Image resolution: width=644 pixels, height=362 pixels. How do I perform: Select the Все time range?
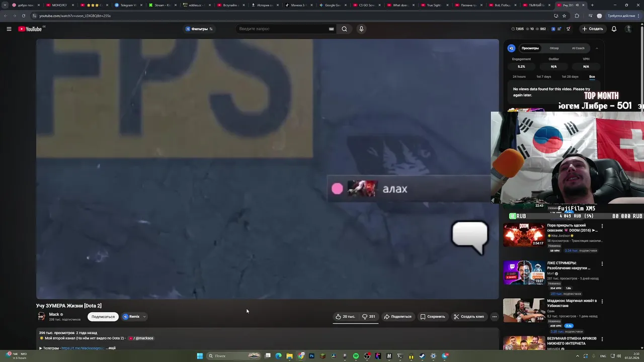[x=592, y=76]
